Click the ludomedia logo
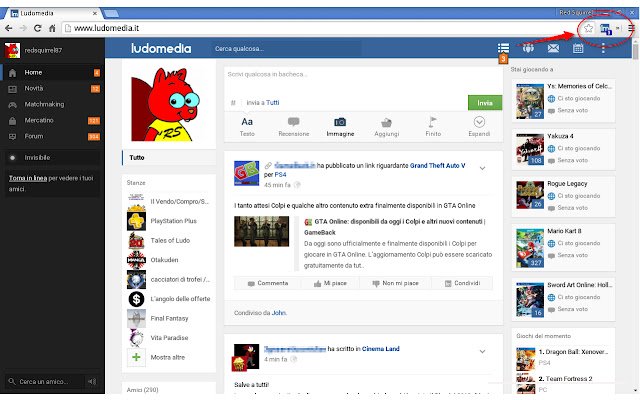The image size is (640, 400). point(161,49)
